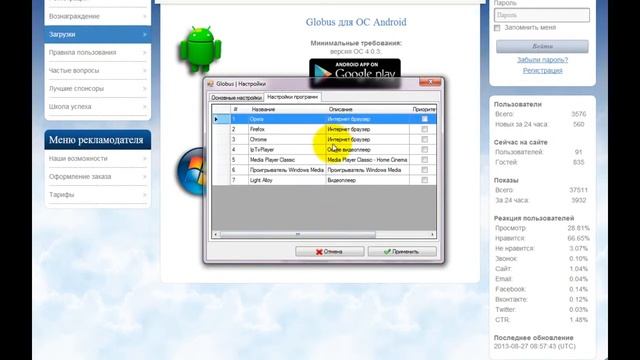Click the Windows logo orb icon

191,171
